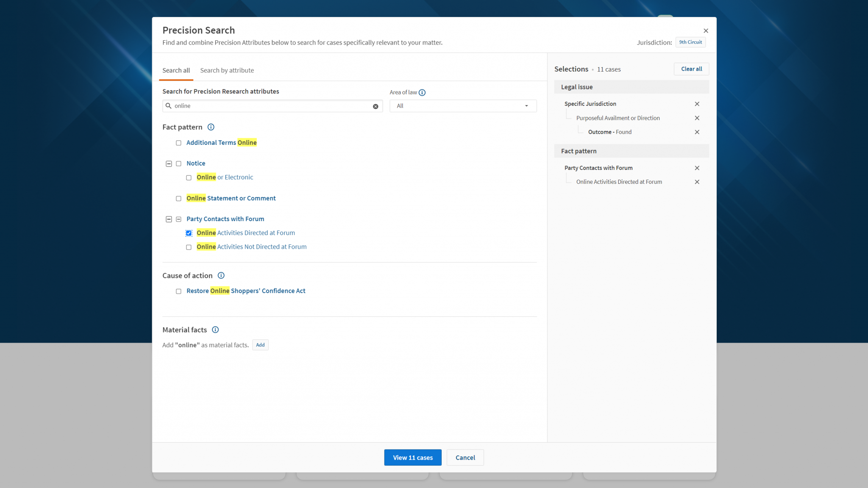This screenshot has height=488, width=868.
Task: Clear the search term with the X icon
Action: tap(375, 106)
